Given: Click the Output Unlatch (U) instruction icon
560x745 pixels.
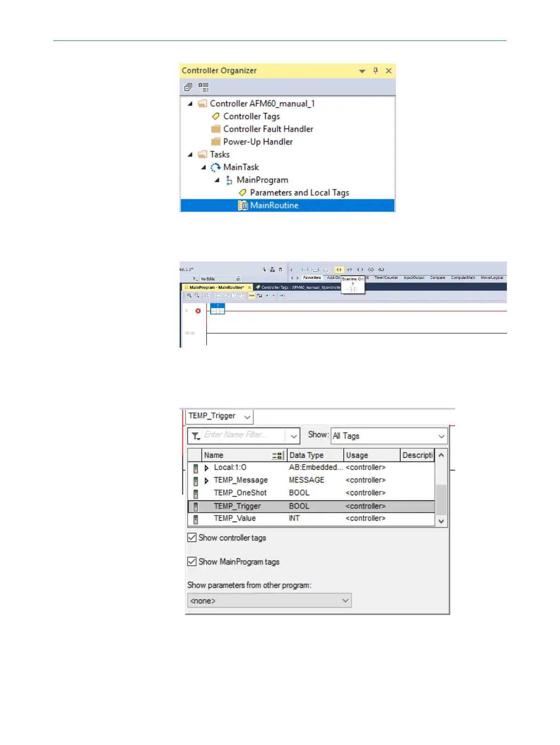Looking at the screenshot, I should [371, 269].
